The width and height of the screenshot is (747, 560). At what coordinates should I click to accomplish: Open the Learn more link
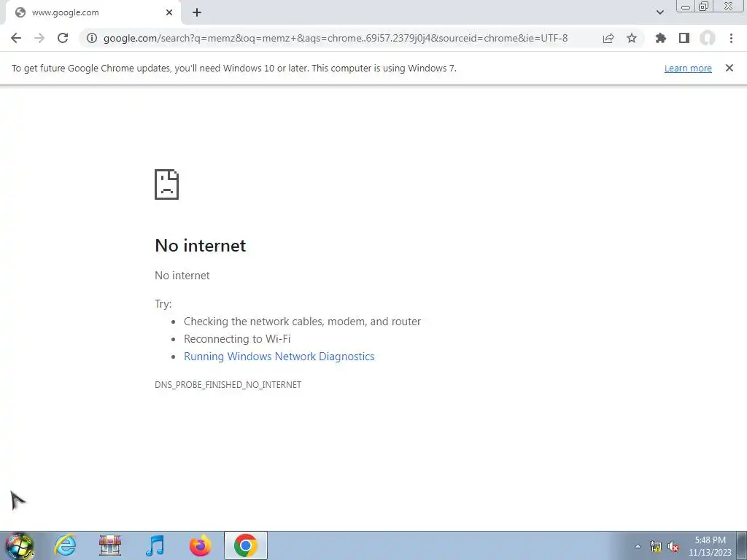coord(688,69)
